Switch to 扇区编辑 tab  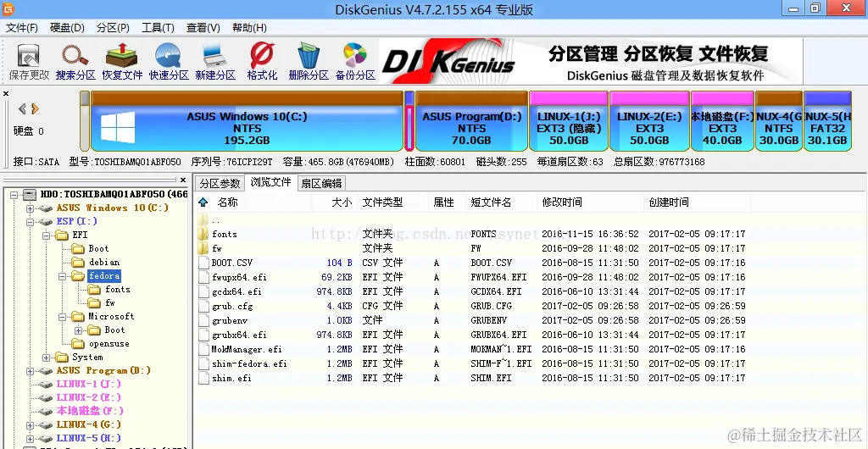click(x=321, y=184)
